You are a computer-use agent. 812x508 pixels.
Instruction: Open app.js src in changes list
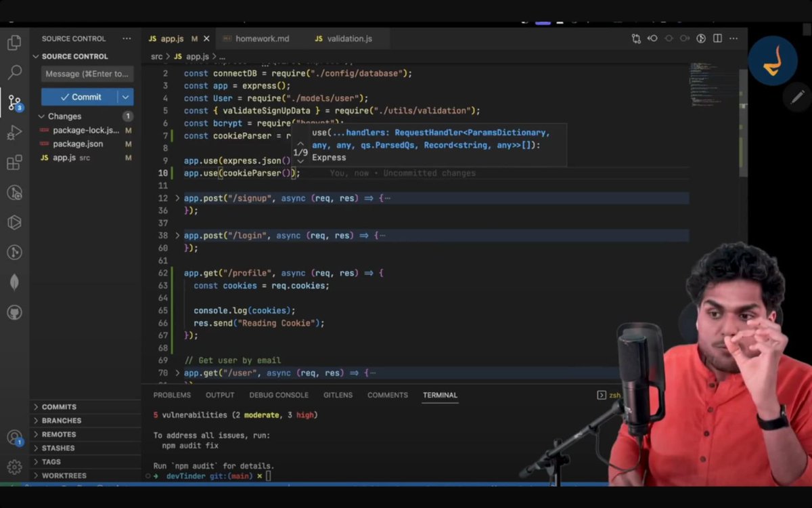click(x=85, y=157)
